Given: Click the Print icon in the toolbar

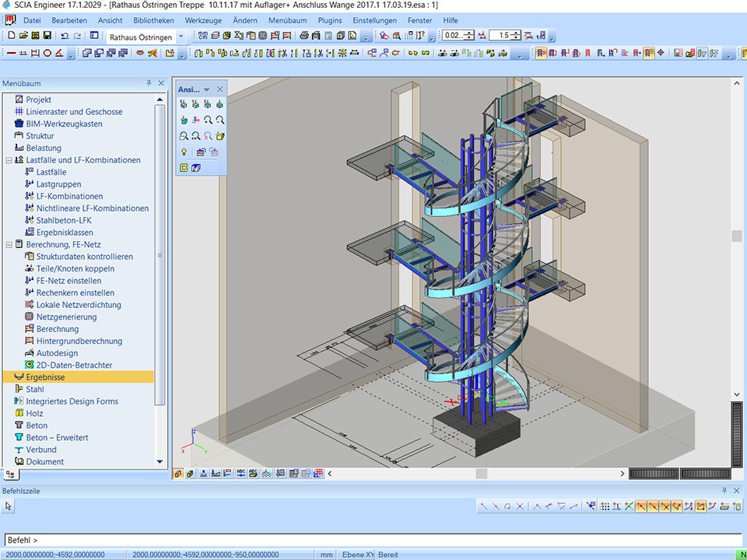Looking at the screenshot, I should tap(304, 36).
